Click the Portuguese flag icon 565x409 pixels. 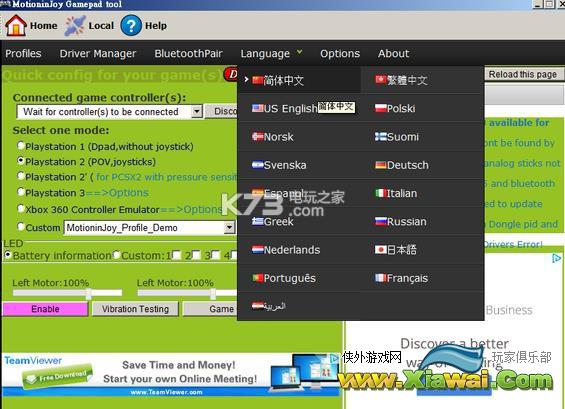[258, 278]
